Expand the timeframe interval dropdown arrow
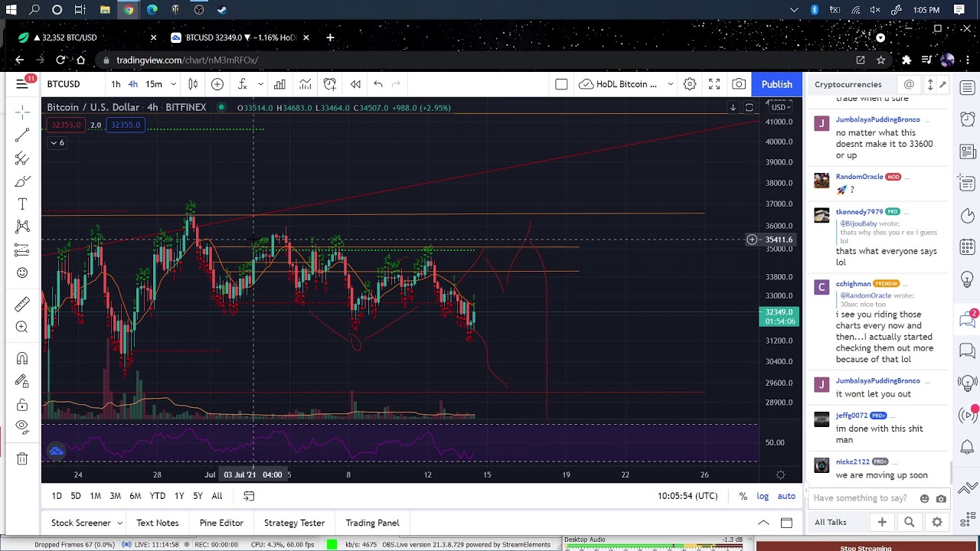Viewport: 980px width, 551px height. [x=173, y=84]
